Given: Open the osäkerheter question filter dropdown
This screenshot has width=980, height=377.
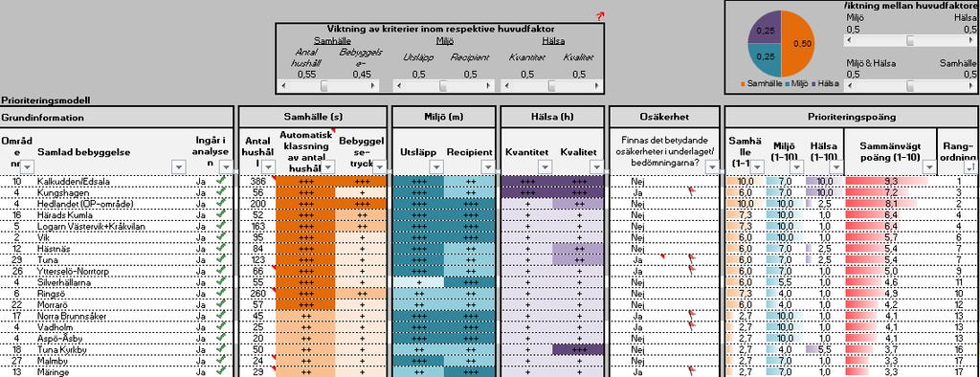Looking at the screenshot, I should pyautogui.click(x=711, y=166).
